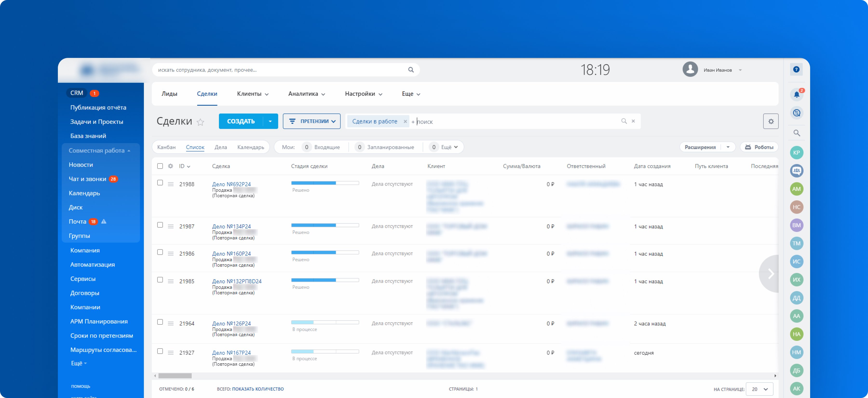Click the stage progress bar of deal 21964
The width and height of the screenshot is (868, 398).
coord(325,323)
